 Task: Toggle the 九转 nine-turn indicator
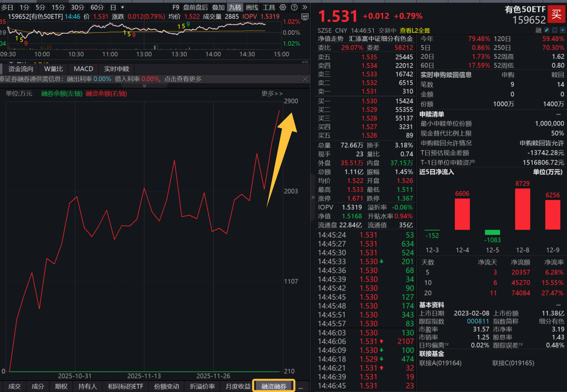(235, 7)
